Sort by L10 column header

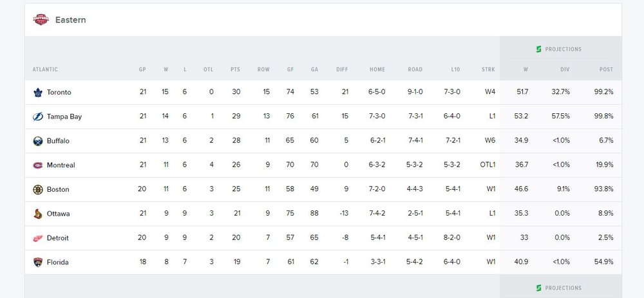click(x=455, y=70)
